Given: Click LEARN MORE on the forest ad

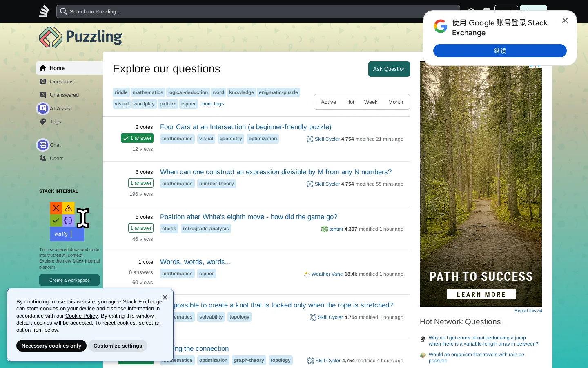Looking at the screenshot, I should 481,294.
